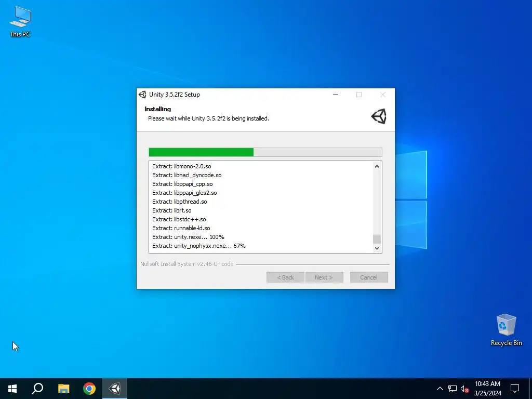The image size is (532, 399).
Task: Click 'Nullsoft Install System v2.46-Unicode' text
Action: [x=187, y=264]
